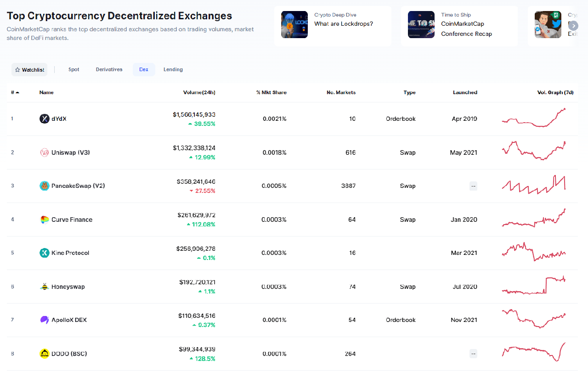Sort by % Mkt Share column header
Image resolution: width=588 pixels, height=372 pixels.
[271, 92]
